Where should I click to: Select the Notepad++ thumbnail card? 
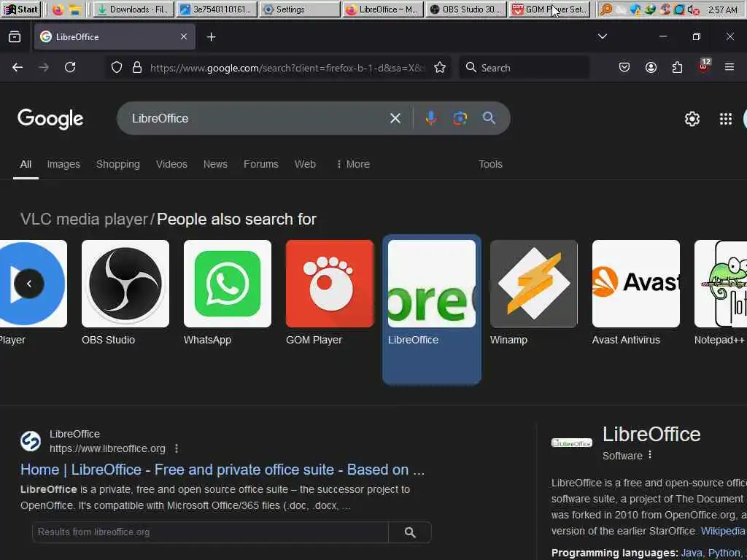point(720,292)
